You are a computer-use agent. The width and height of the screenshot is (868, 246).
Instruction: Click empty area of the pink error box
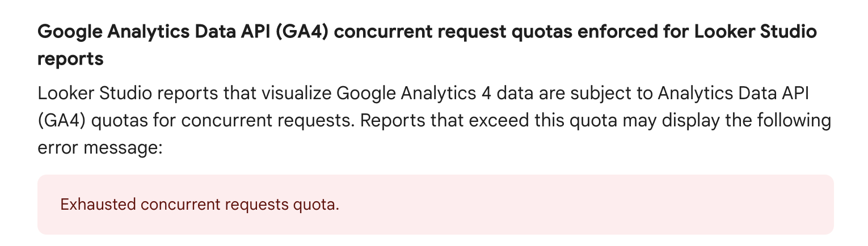[584, 205]
